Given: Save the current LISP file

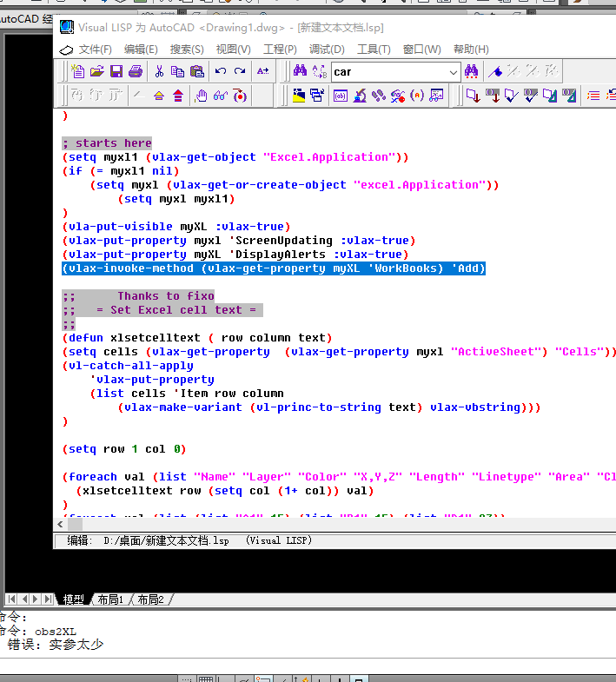Looking at the screenshot, I should pos(116,71).
